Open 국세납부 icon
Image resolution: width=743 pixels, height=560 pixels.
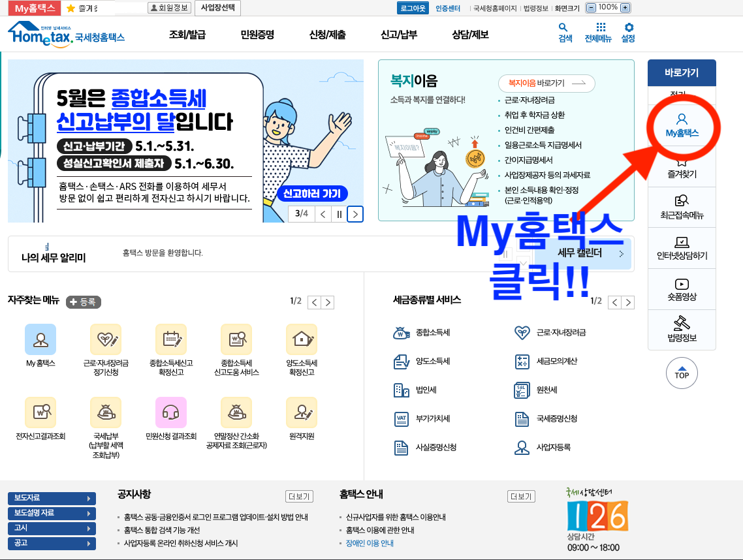click(106, 412)
